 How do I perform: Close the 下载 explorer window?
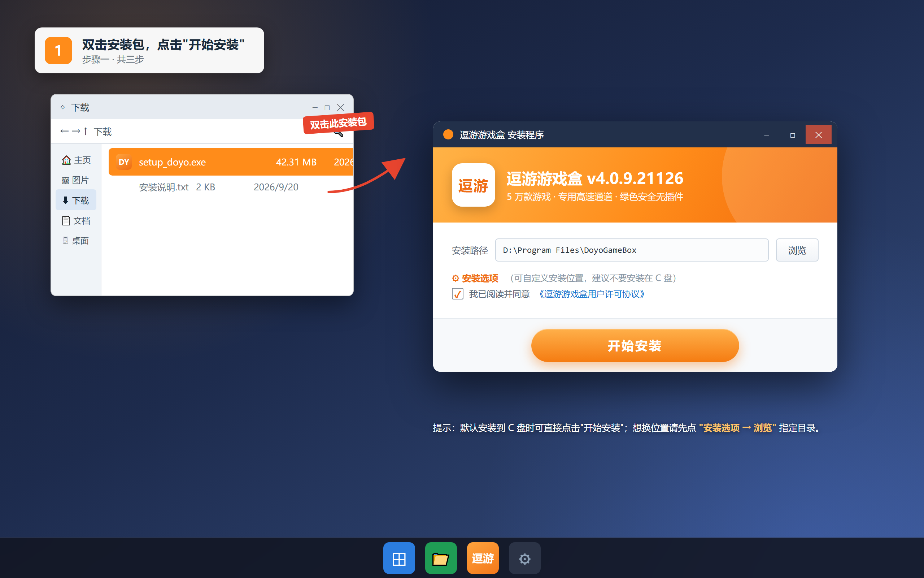point(341,108)
